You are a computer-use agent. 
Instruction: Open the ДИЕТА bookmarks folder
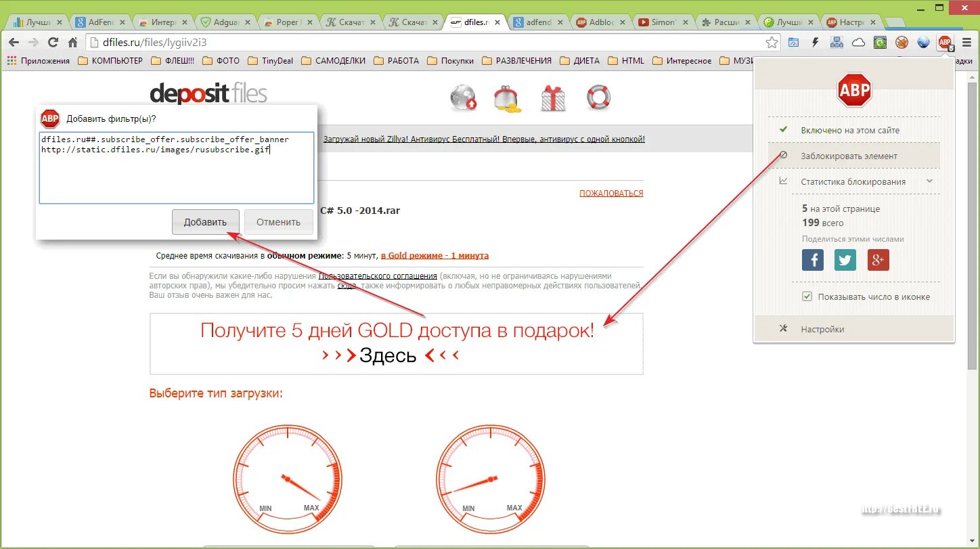coord(579,61)
